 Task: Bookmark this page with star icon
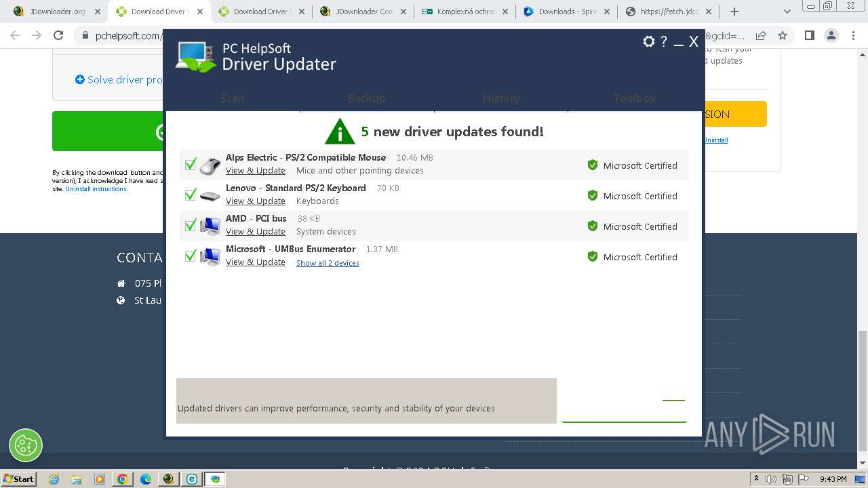click(783, 36)
